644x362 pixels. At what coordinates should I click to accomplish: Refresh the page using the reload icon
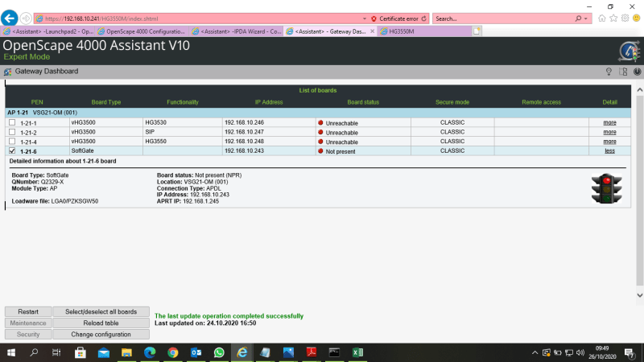click(424, 19)
